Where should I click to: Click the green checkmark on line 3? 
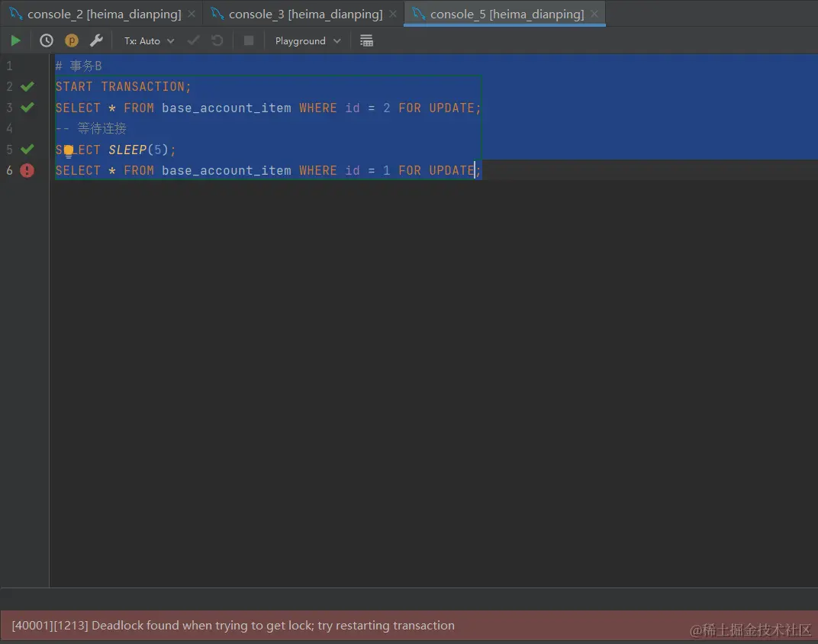pos(27,108)
